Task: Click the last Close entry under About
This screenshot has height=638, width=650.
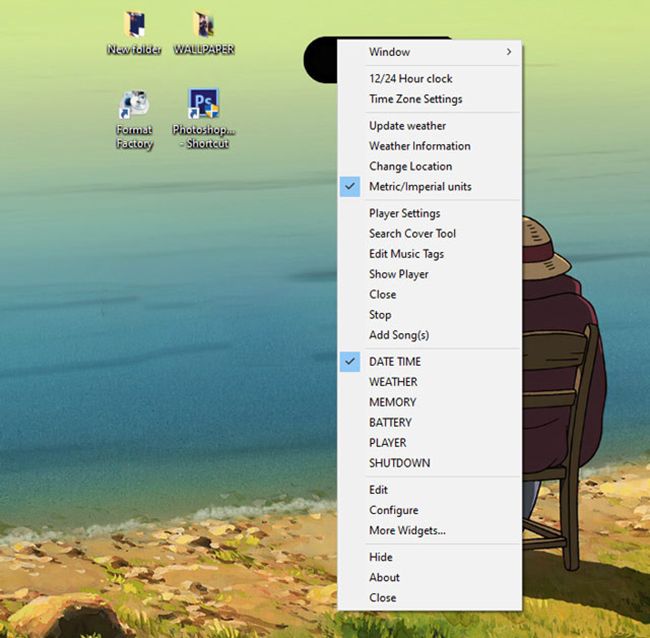Action: tap(429, 597)
